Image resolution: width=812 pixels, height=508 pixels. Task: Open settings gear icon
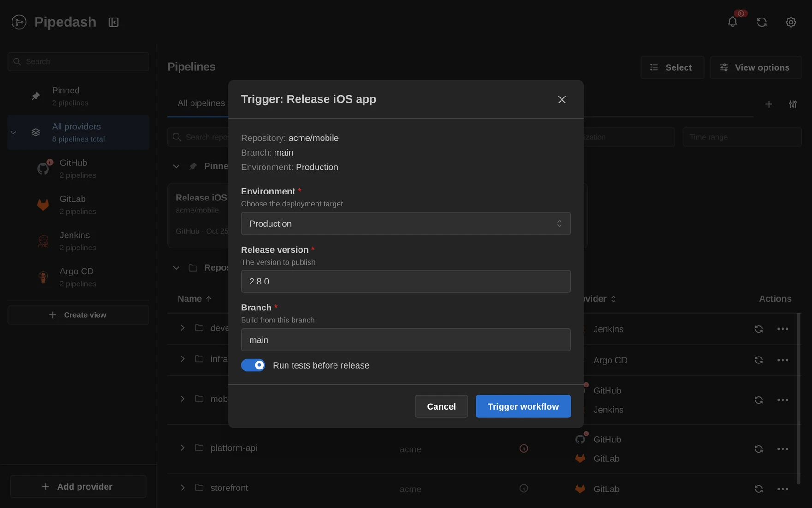click(791, 22)
